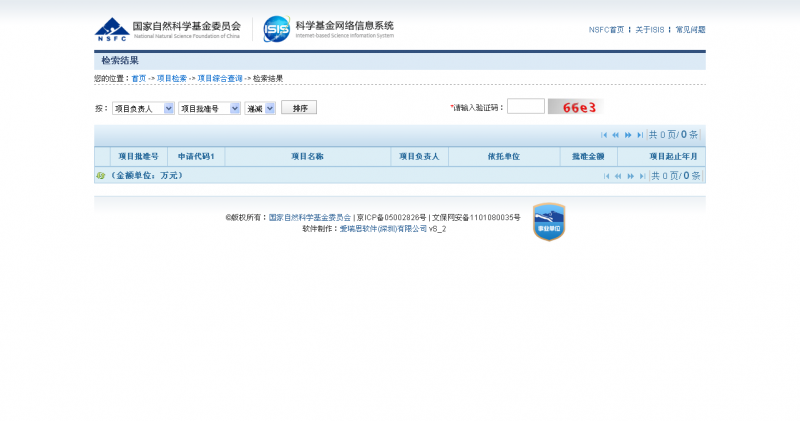This screenshot has width=800, height=421.
Task: Go to next page in top pager
Action: tap(628, 135)
